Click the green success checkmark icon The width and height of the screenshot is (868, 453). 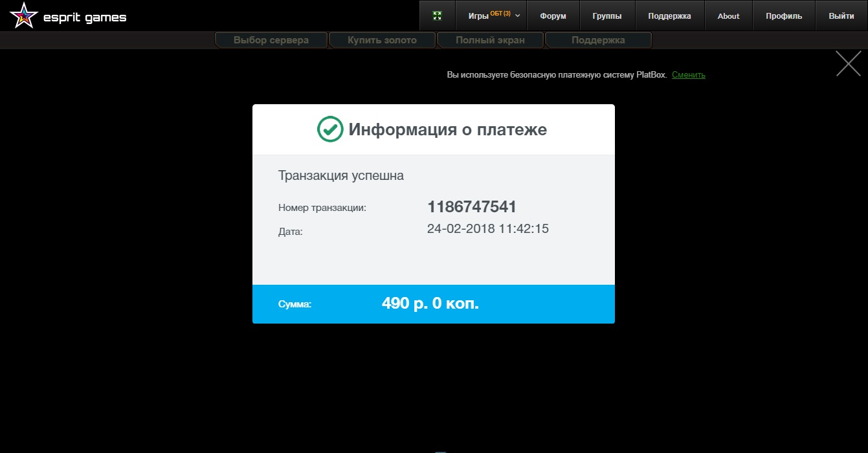[x=329, y=129]
